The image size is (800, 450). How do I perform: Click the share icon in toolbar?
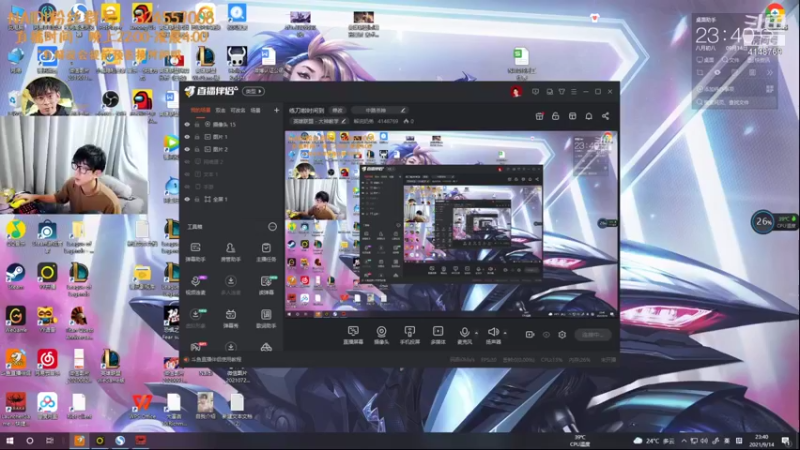pos(606,116)
